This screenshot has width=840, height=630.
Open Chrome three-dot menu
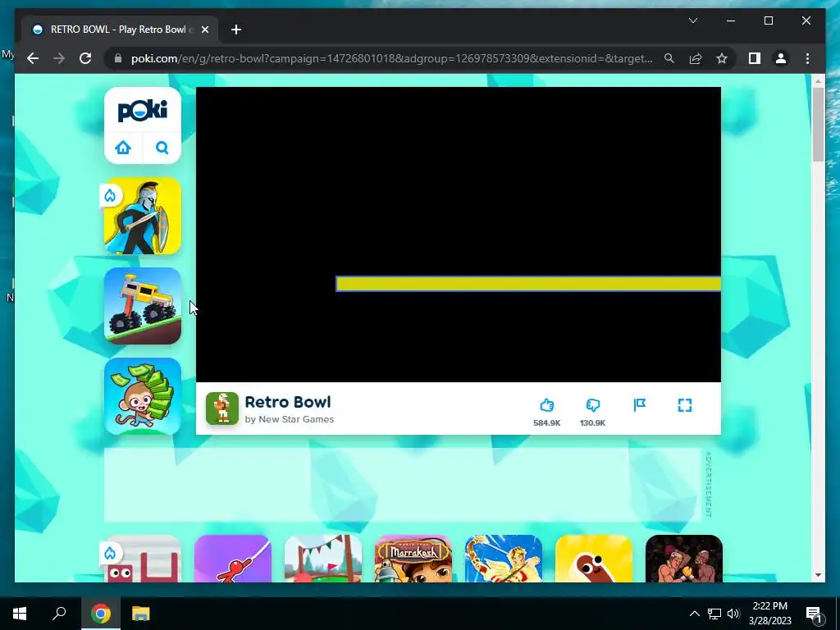coord(807,58)
